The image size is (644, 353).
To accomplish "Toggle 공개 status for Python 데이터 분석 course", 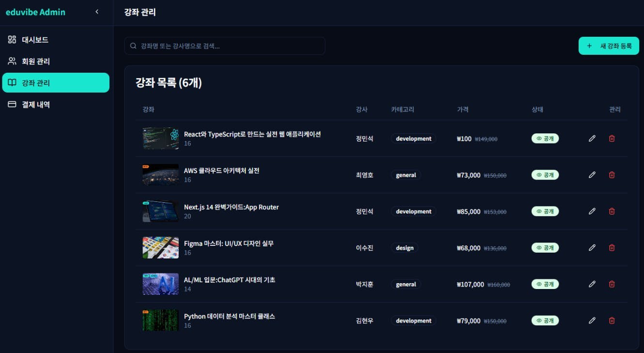I will pos(545,321).
